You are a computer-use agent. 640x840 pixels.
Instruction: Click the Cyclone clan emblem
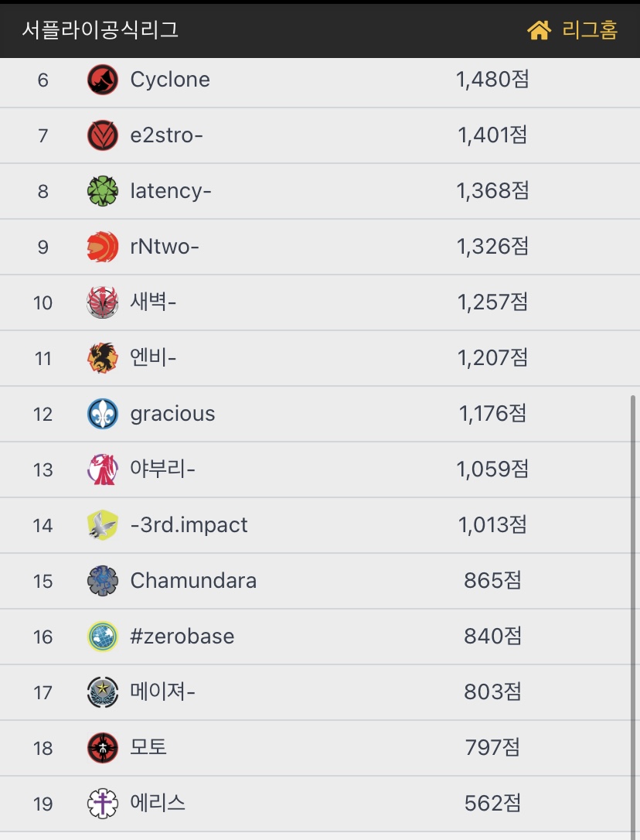click(x=103, y=80)
